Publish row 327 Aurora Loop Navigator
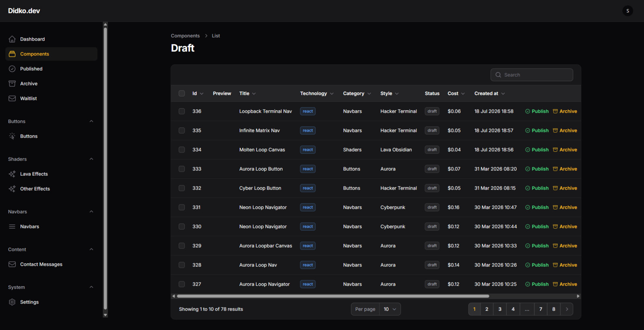This screenshot has width=644, height=330. coord(537,285)
